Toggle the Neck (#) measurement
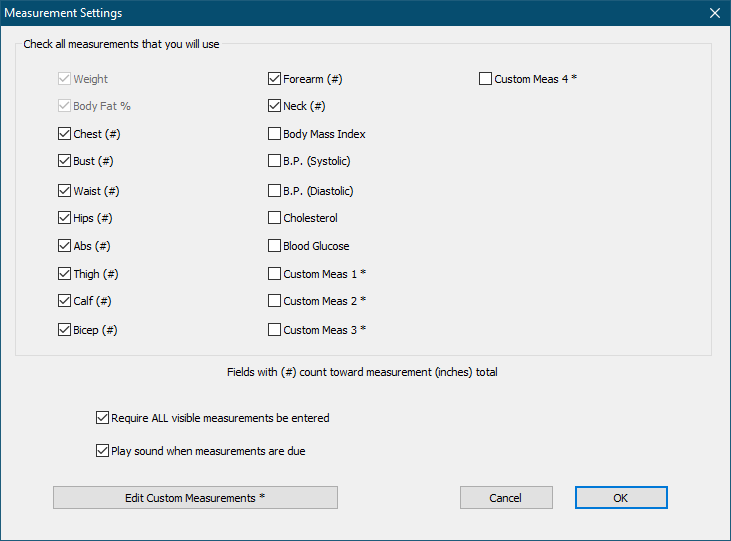The width and height of the screenshot is (731, 541). coord(275,106)
